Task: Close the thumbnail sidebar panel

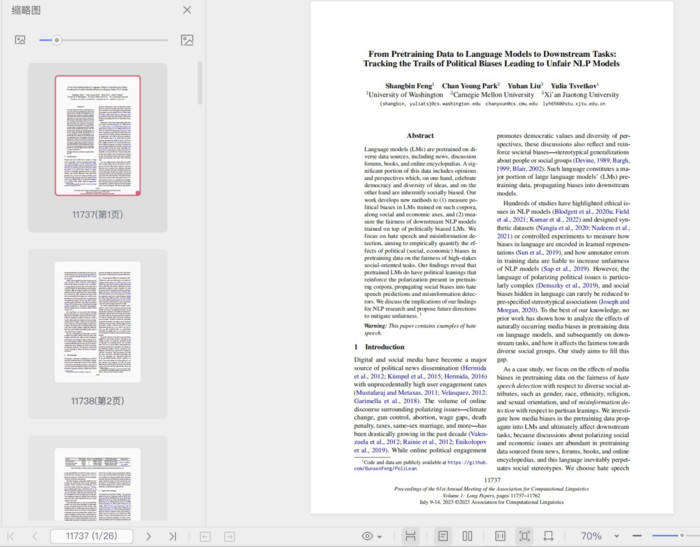Action: tap(187, 10)
